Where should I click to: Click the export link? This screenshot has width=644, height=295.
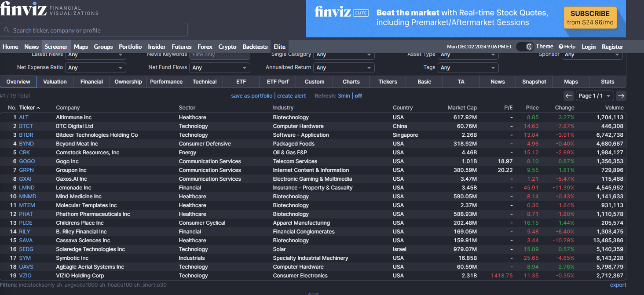(618, 285)
